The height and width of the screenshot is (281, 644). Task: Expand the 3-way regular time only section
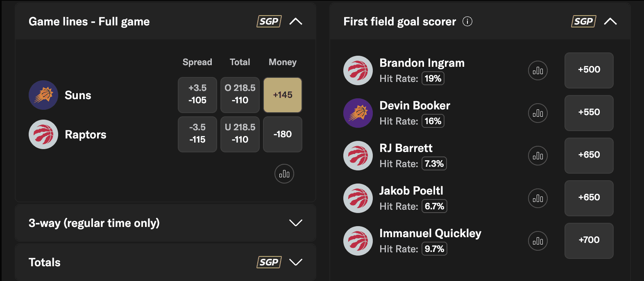296,223
